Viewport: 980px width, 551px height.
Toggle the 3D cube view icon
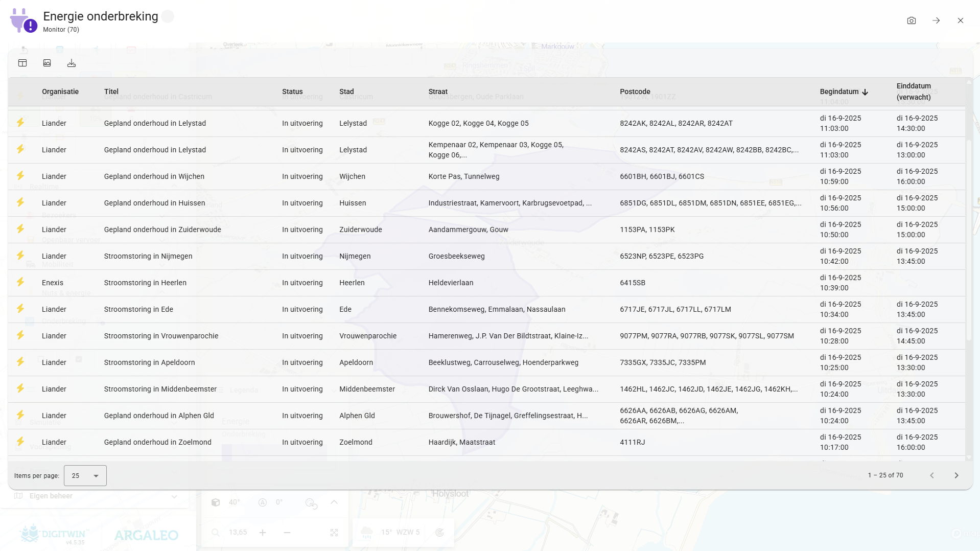coord(216,502)
